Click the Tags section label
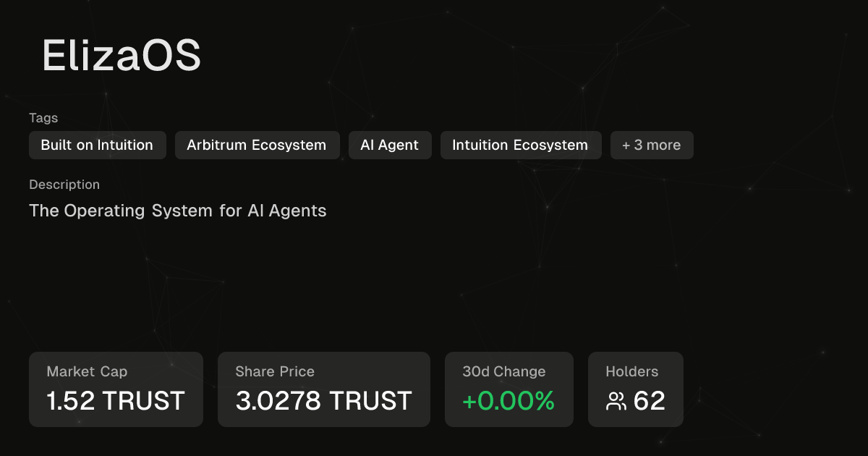 click(43, 118)
